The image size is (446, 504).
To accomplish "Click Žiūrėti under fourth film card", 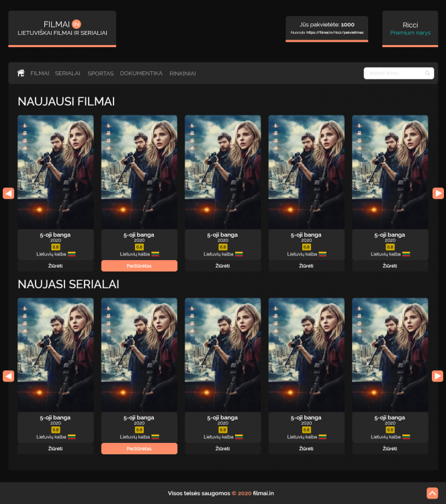I will pyautogui.click(x=306, y=266).
